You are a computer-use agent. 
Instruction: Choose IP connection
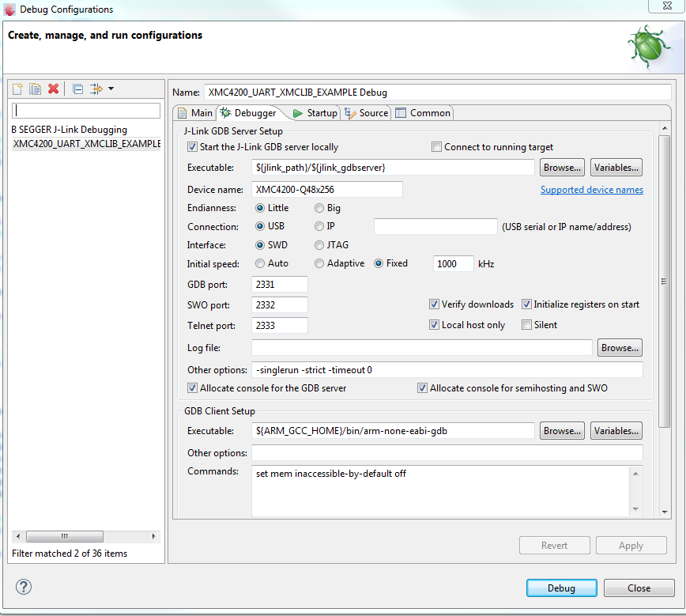319,226
